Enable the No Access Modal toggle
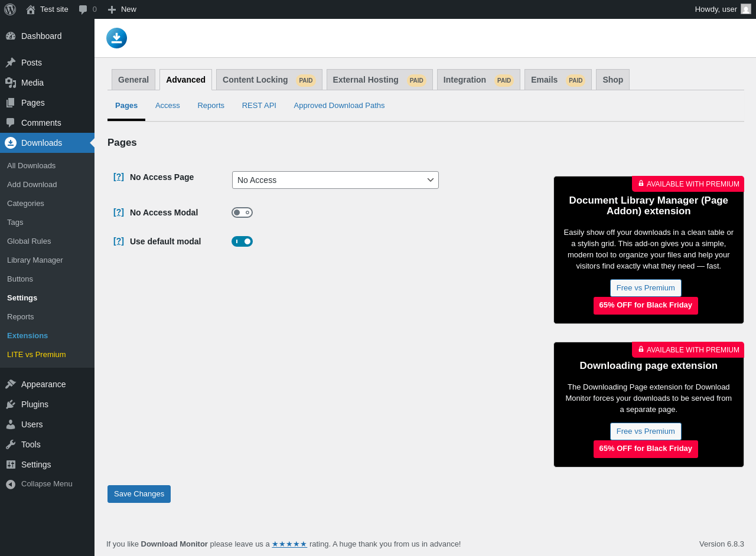The image size is (756, 556). (242, 212)
